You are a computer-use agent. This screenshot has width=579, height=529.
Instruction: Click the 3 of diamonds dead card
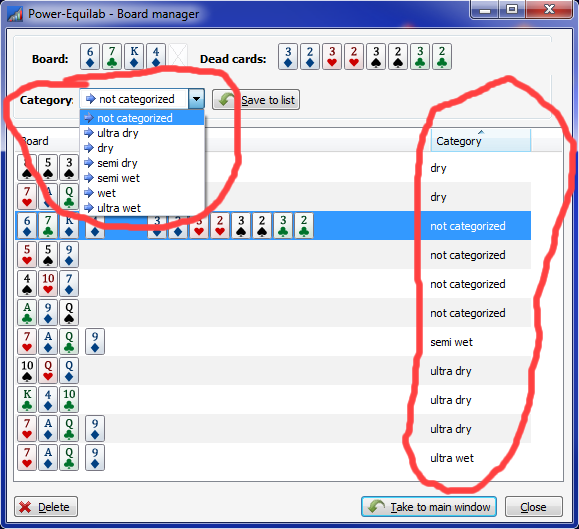click(x=288, y=56)
